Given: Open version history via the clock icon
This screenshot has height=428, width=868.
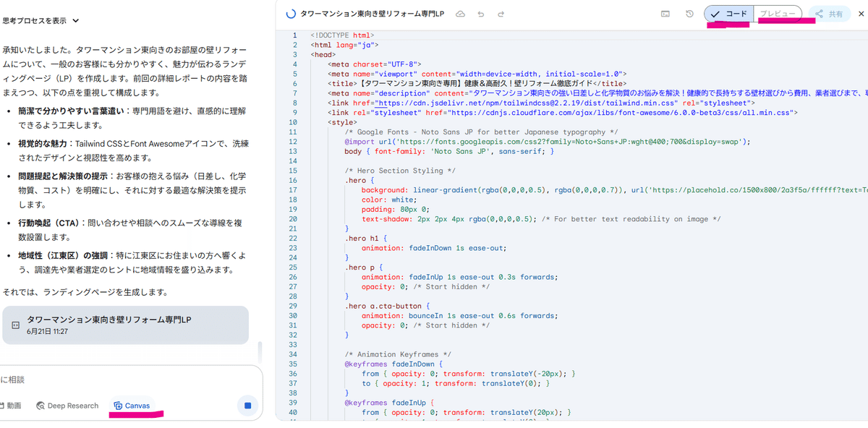Looking at the screenshot, I should pos(688,13).
